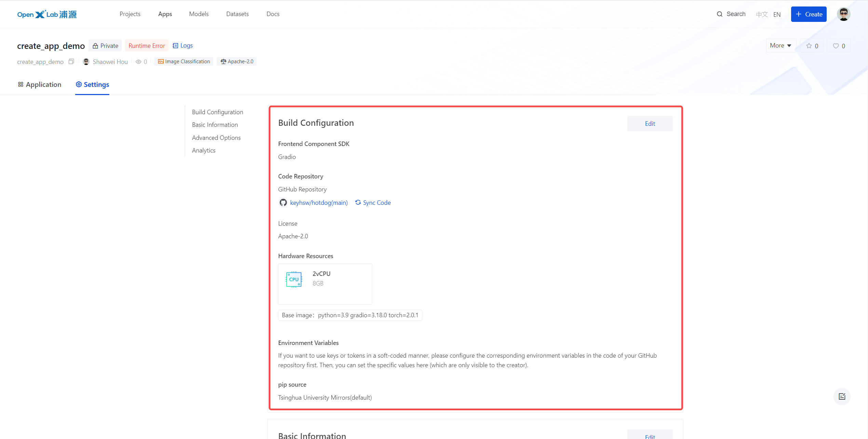
Task: Edit the Build Configuration
Action: coord(650,124)
